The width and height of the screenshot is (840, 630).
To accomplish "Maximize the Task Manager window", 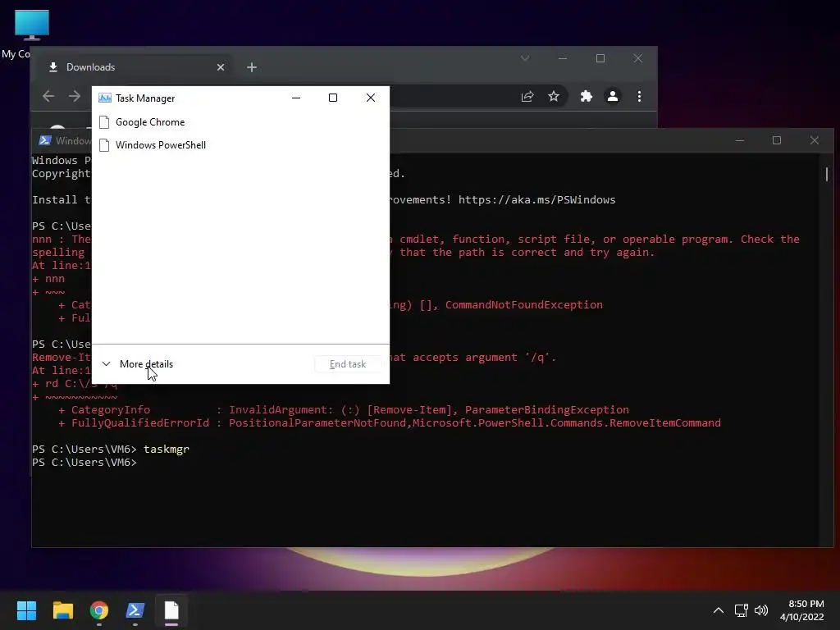I will click(x=333, y=98).
